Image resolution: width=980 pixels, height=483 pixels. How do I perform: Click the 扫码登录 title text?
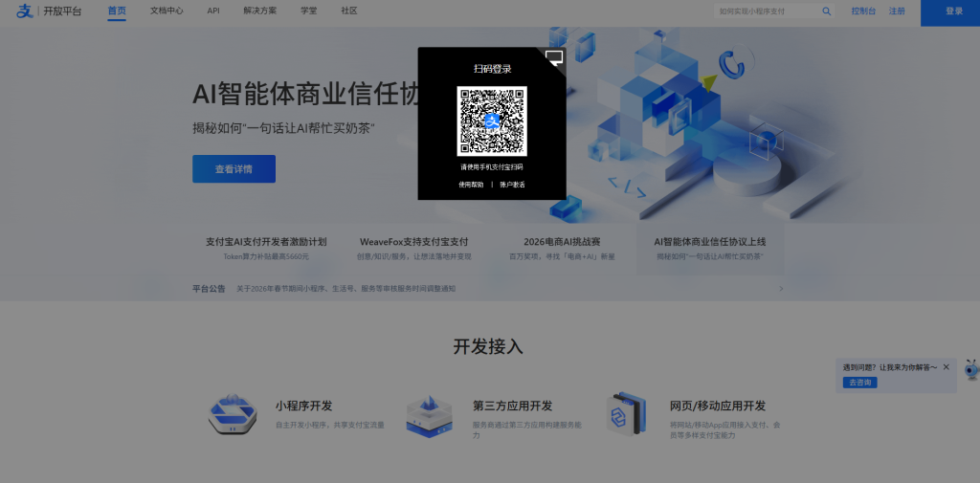(493, 69)
